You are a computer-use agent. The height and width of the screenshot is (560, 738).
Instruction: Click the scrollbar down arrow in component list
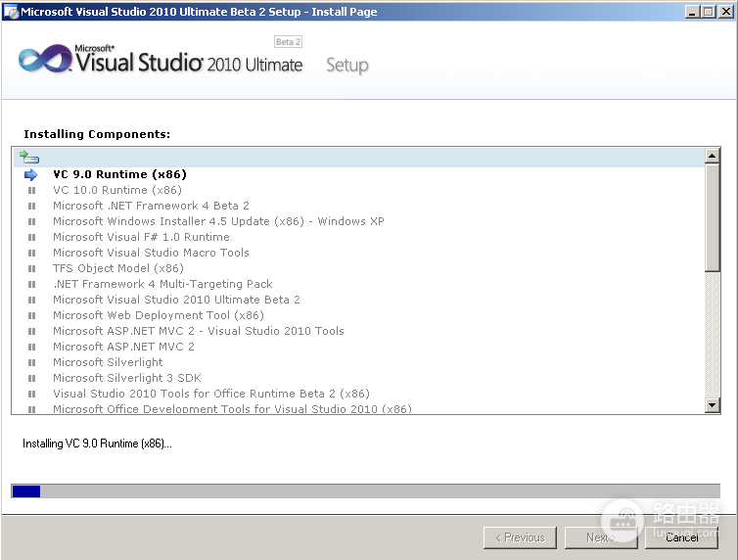pos(713,404)
